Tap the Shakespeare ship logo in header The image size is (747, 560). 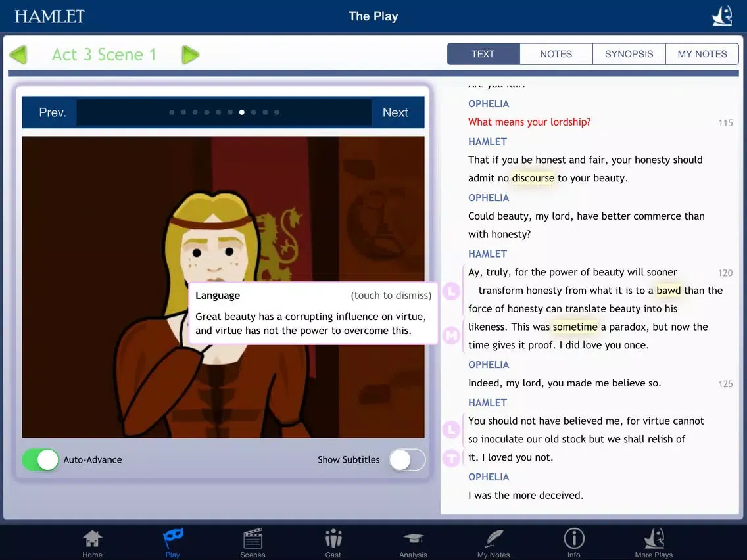722,16
